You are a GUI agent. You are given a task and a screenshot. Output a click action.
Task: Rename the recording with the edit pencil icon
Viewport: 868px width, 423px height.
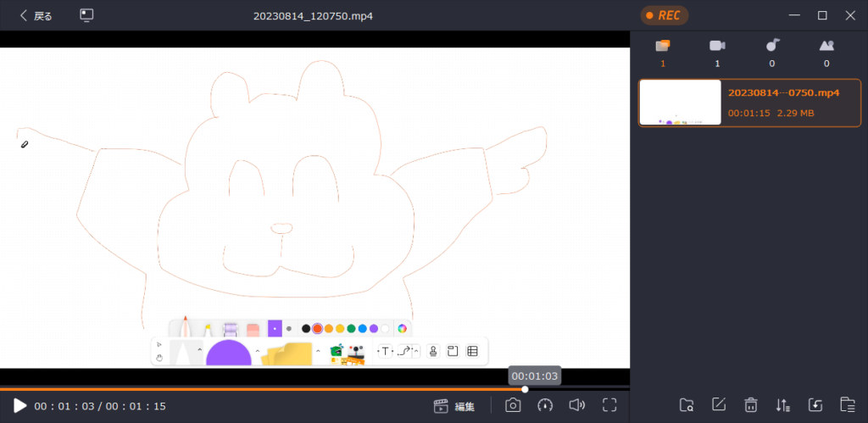(719, 405)
